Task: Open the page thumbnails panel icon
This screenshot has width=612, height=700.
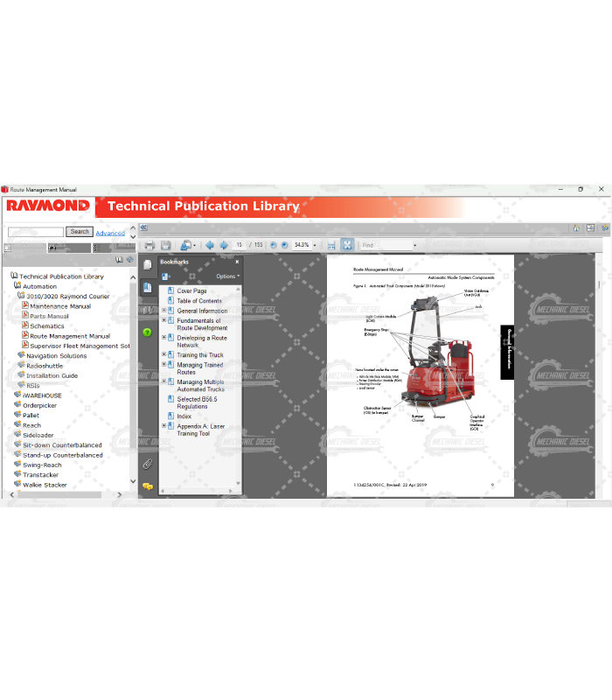Action: coord(148,264)
